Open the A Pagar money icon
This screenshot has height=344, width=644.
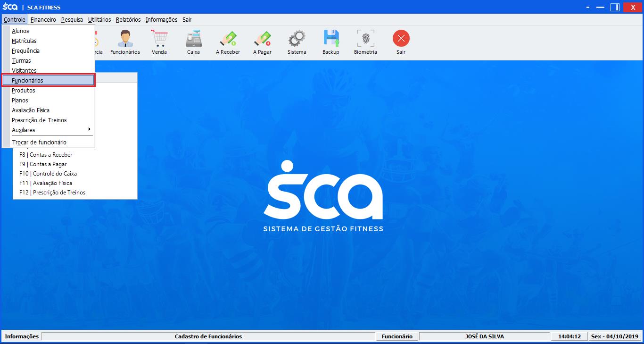click(262, 42)
